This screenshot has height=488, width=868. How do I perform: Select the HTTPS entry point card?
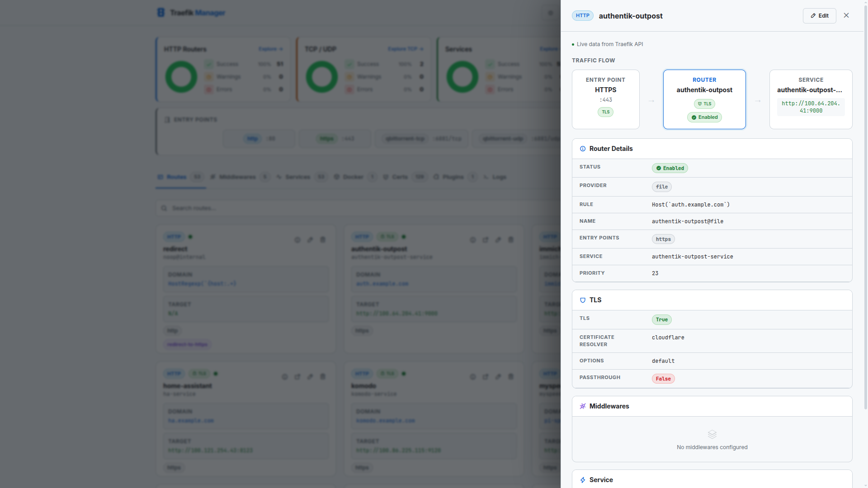[x=605, y=99]
